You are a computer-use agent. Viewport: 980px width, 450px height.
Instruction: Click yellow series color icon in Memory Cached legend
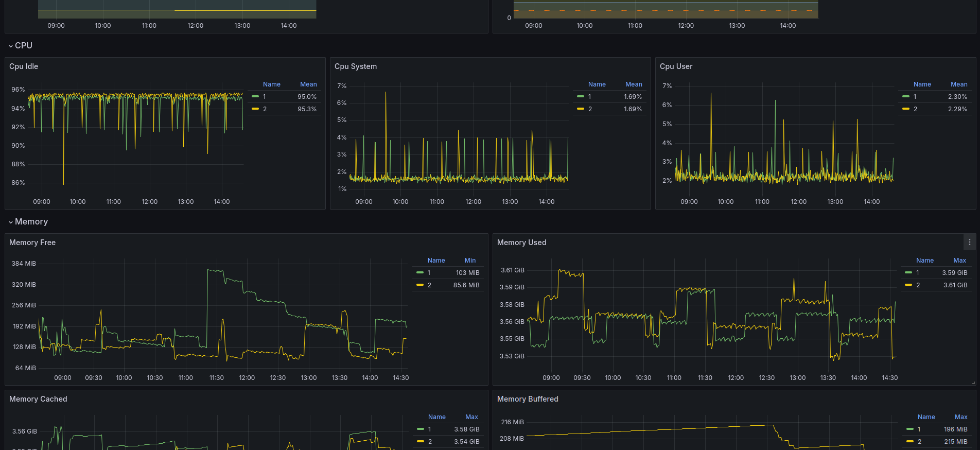pyautogui.click(x=421, y=442)
